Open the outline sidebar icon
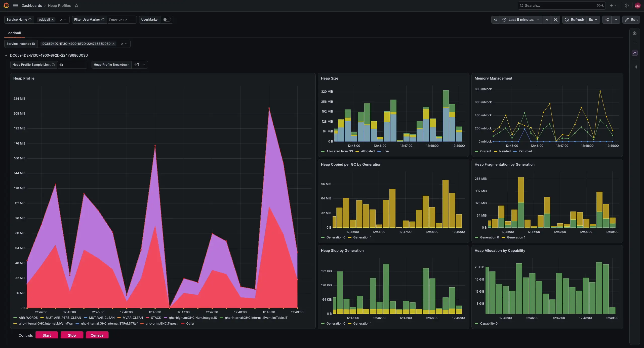 (635, 43)
